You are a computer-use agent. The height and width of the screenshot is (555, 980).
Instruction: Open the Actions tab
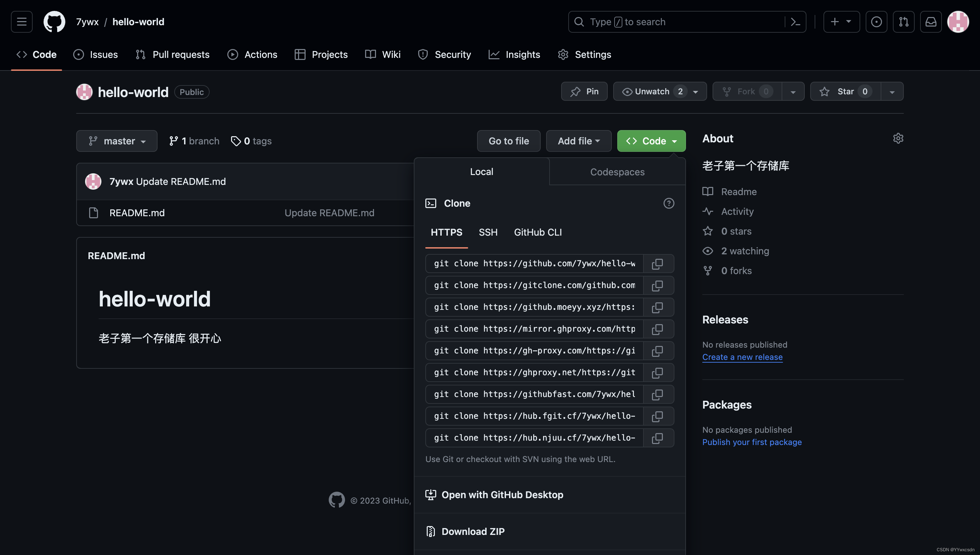click(252, 54)
